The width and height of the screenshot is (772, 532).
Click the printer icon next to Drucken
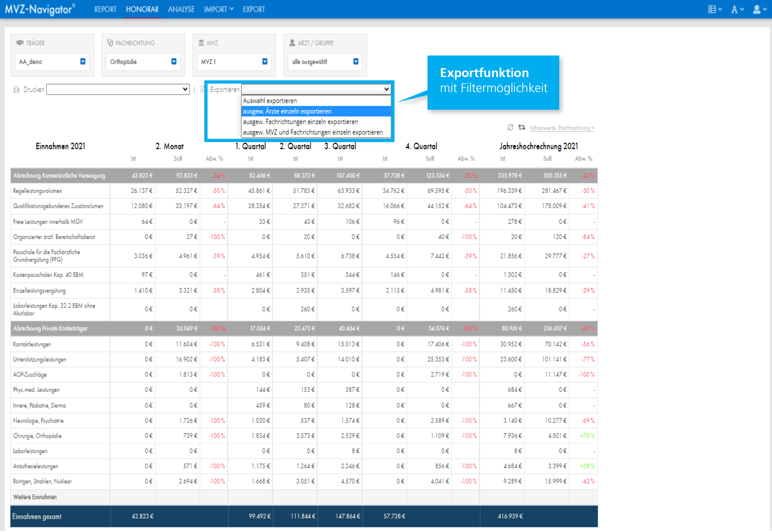(x=16, y=90)
